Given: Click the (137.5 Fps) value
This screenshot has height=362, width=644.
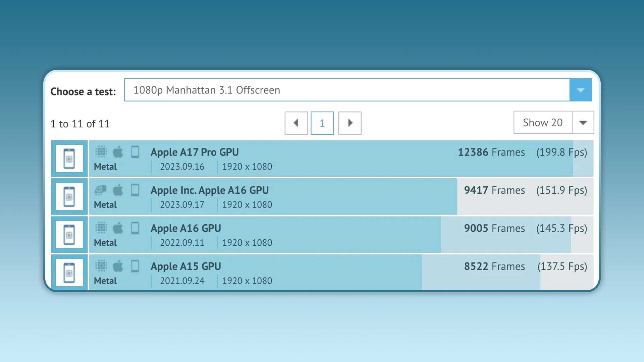Looking at the screenshot, I should pos(562,267).
